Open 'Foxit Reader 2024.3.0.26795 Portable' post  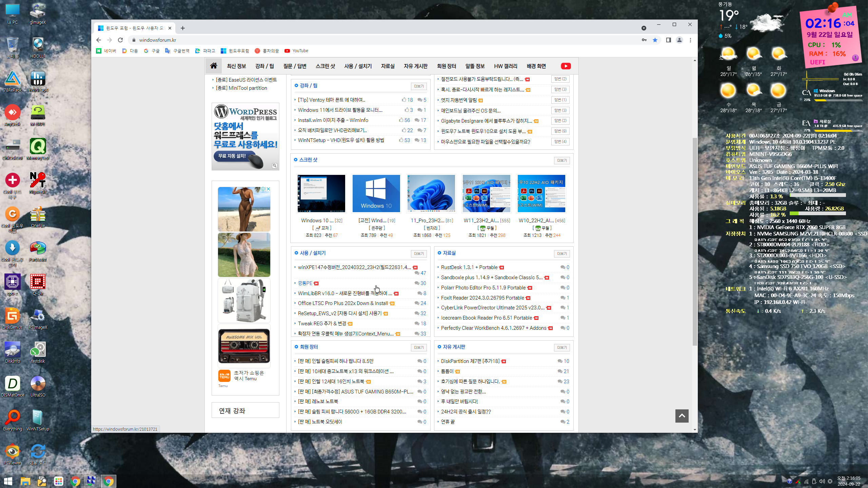[482, 298]
